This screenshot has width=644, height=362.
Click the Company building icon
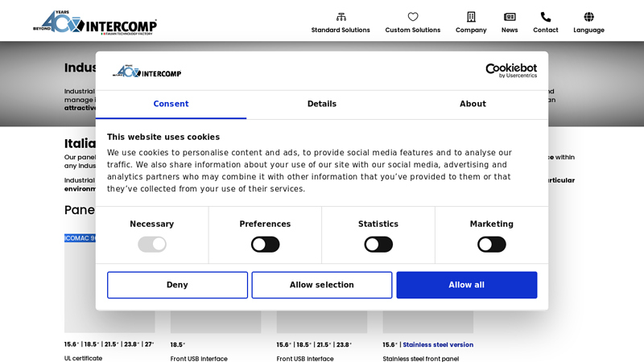coord(471,17)
